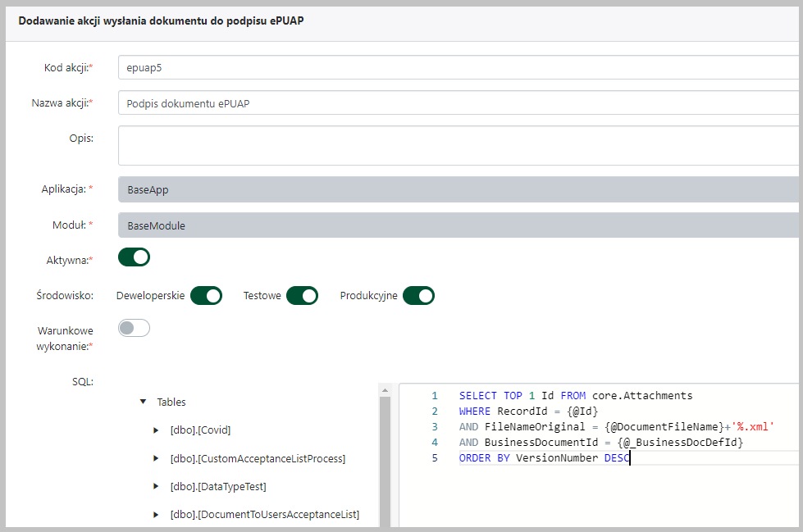
Task: Click in the Kod akcji field
Action: click(458, 68)
